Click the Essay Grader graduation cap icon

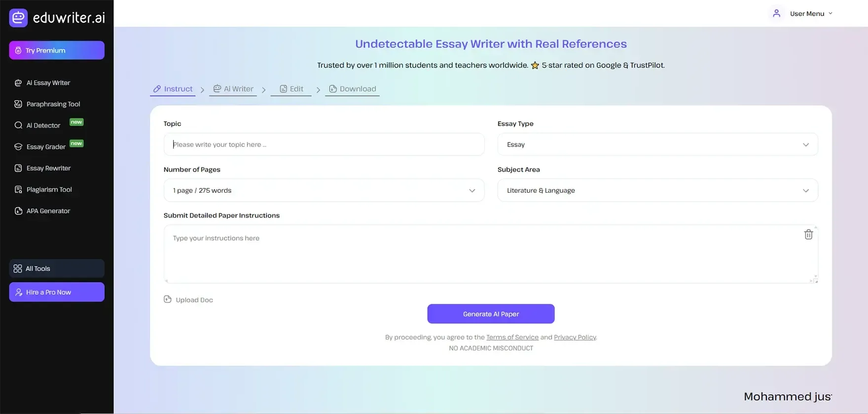[18, 147]
